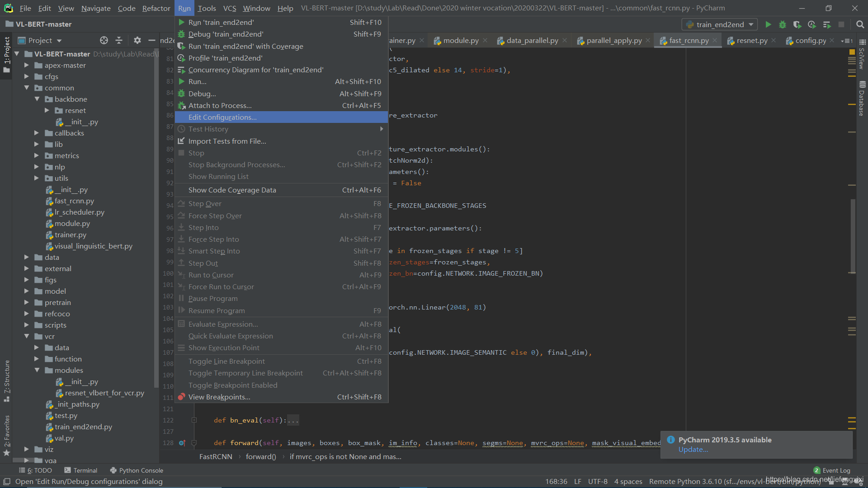
Task: Open the Python Console tool window
Action: tap(137, 470)
